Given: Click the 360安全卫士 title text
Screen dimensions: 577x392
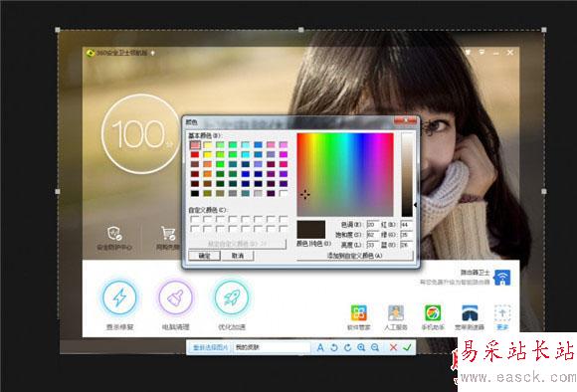Looking at the screenshot, I should [121, 53].
